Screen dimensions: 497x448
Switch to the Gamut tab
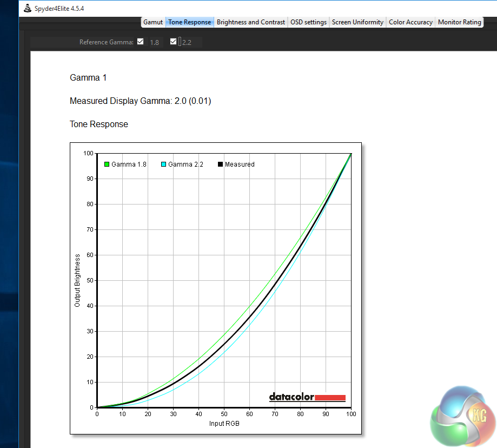click(153, 22)
